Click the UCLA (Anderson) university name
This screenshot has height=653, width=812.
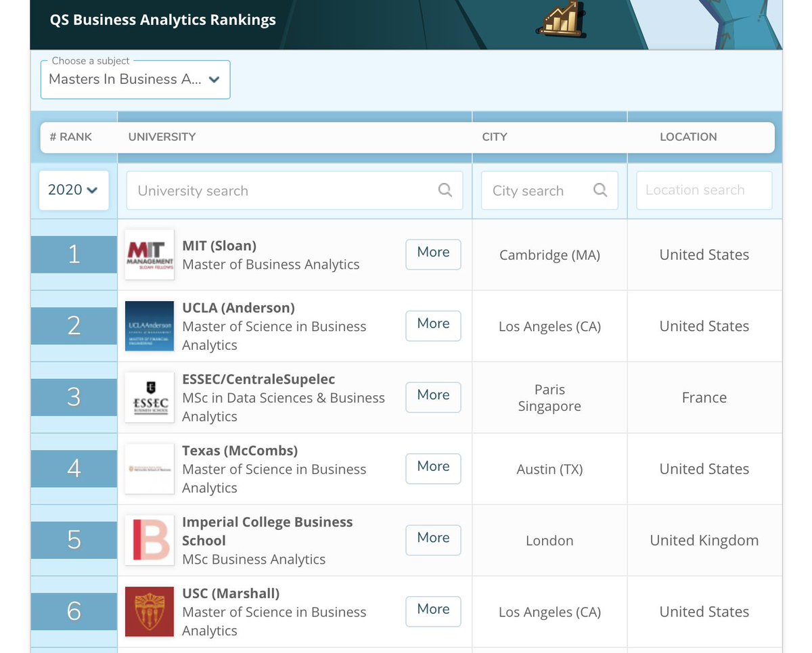pyautogui.click(x=238, y=308)
